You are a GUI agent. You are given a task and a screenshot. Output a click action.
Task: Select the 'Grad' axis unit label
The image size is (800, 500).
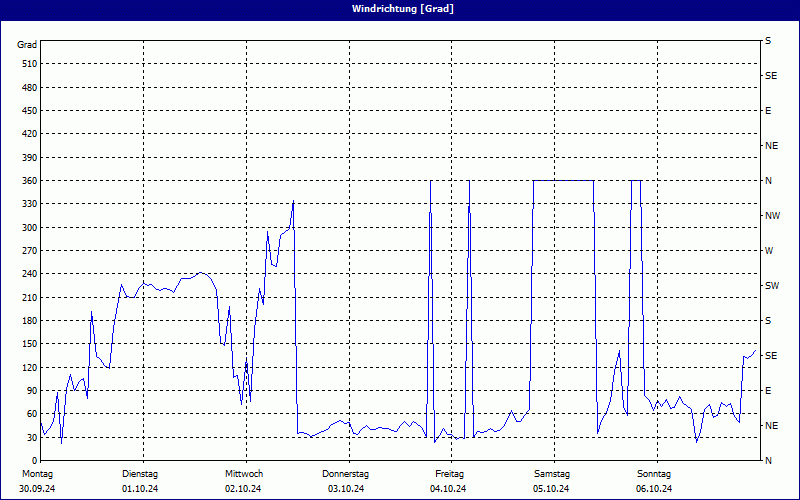[x=27, y=45]
